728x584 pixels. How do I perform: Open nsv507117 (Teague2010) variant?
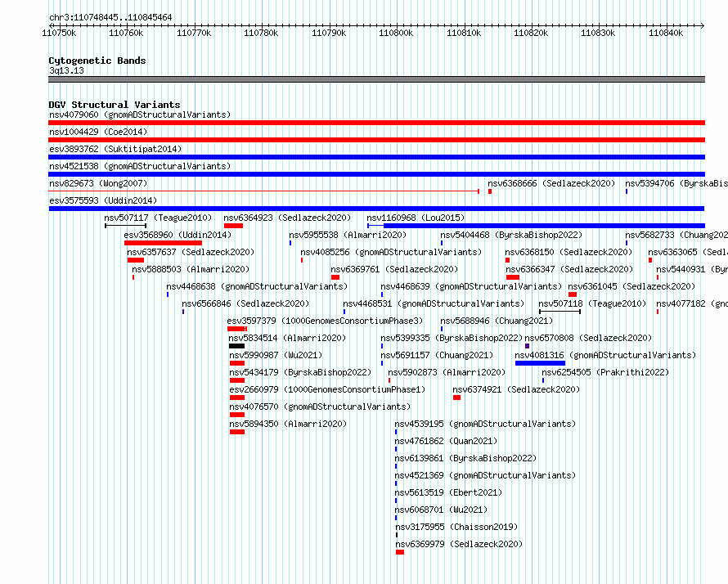(x=158, y=218)
